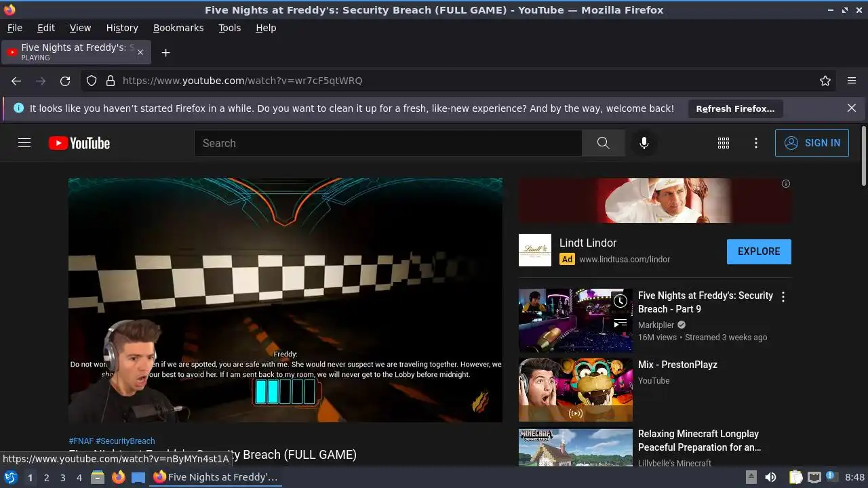The height and width of the screenshot is (488, 868).
Task: Click Five Nights at Freddy's Part 9 title
Action: tap(705, 302)
